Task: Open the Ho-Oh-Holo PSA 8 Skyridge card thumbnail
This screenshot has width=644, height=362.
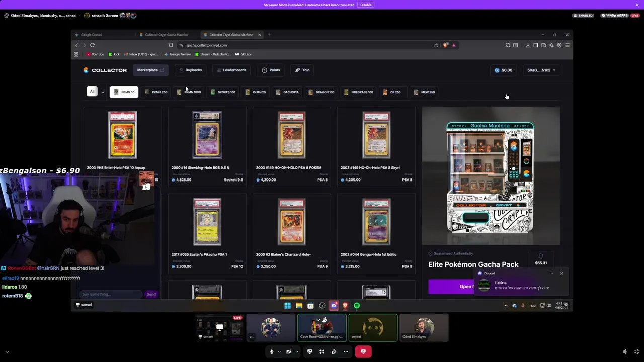Action: tap(376, 135)
